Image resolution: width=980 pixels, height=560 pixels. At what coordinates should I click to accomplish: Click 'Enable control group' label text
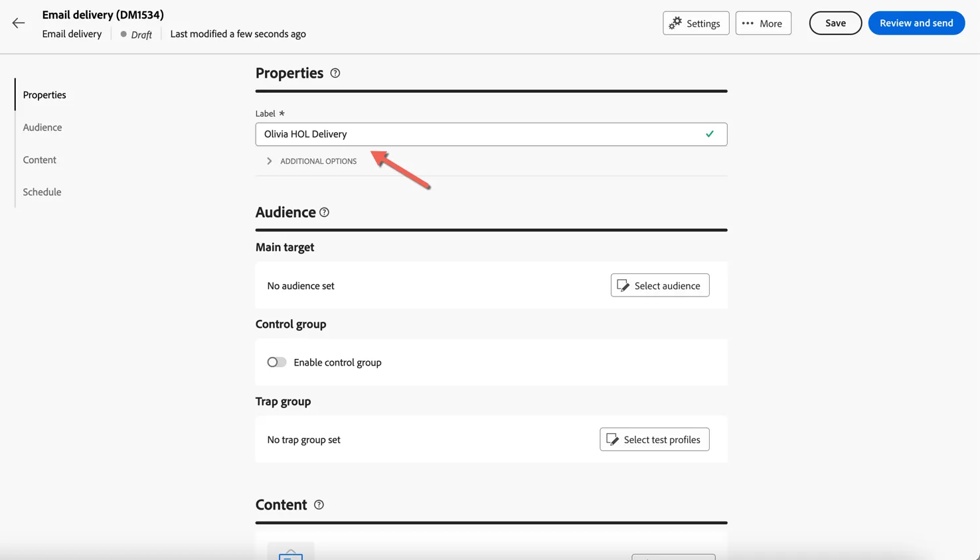[x=337, y=363]
